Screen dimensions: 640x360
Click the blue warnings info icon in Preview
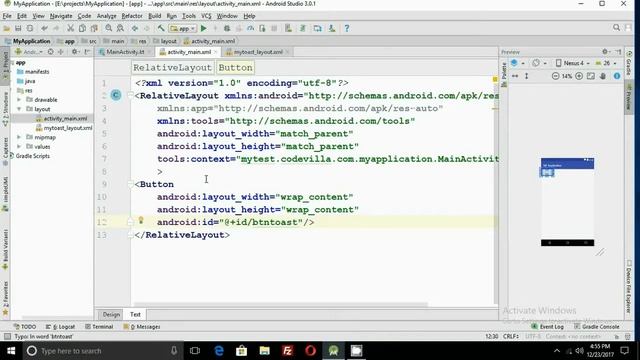click(617, 76)
